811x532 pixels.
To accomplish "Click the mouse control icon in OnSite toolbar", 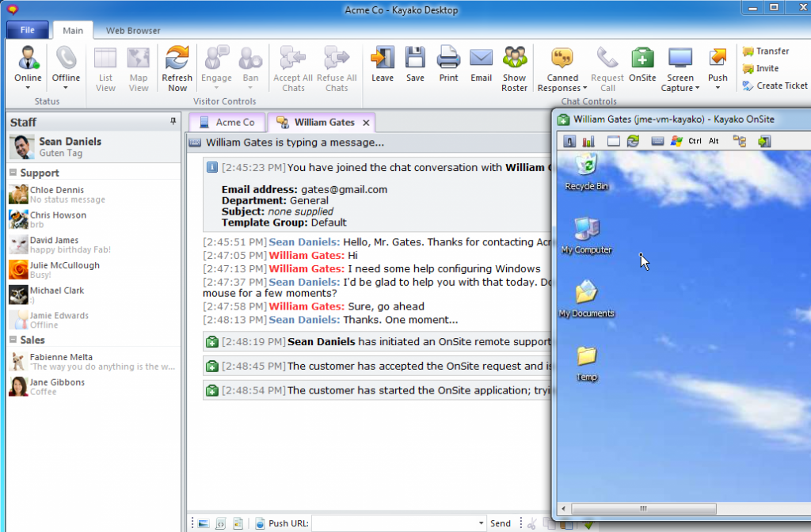I will coord(569,141).
